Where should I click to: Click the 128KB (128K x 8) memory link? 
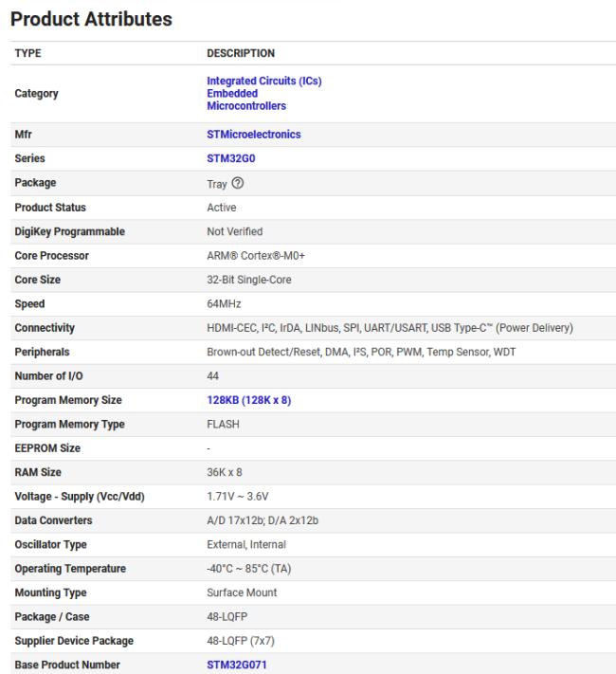point(248,400)
